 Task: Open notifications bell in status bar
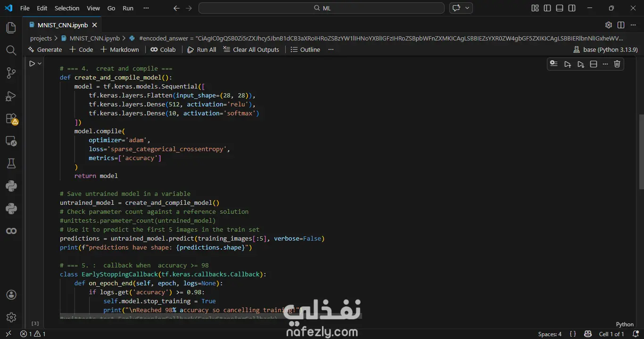(x=635, y=334)
